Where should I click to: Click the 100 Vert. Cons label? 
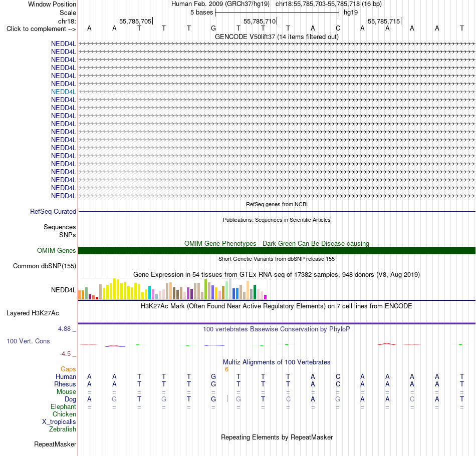point(28,341)
